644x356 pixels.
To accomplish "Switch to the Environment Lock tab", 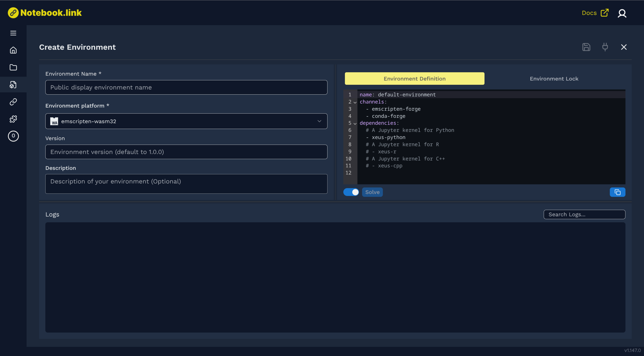I will click(x=554, y=78).
